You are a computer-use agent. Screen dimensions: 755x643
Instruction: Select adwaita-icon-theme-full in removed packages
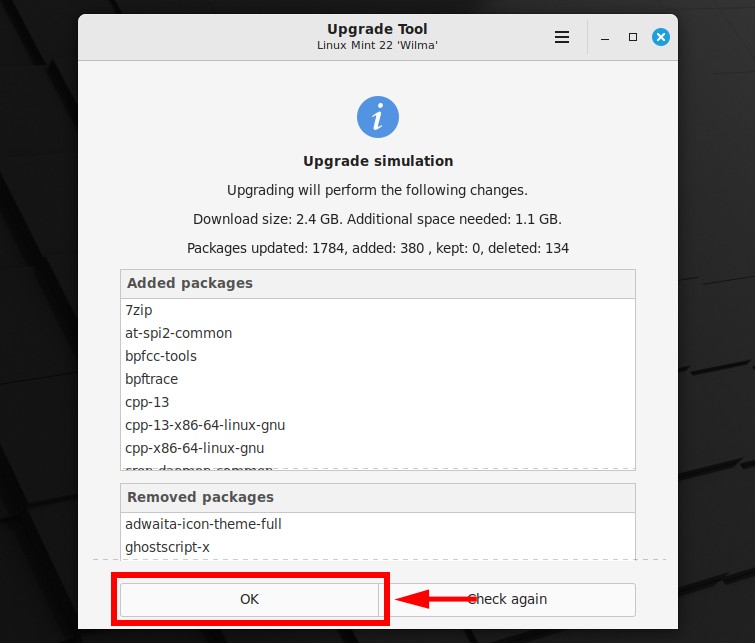tap(378, 524)
